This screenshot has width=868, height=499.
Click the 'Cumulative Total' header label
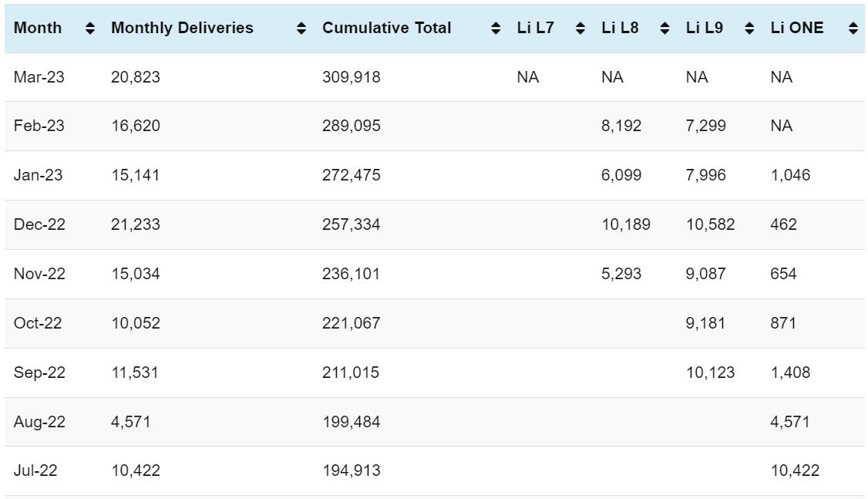point(386,28)
